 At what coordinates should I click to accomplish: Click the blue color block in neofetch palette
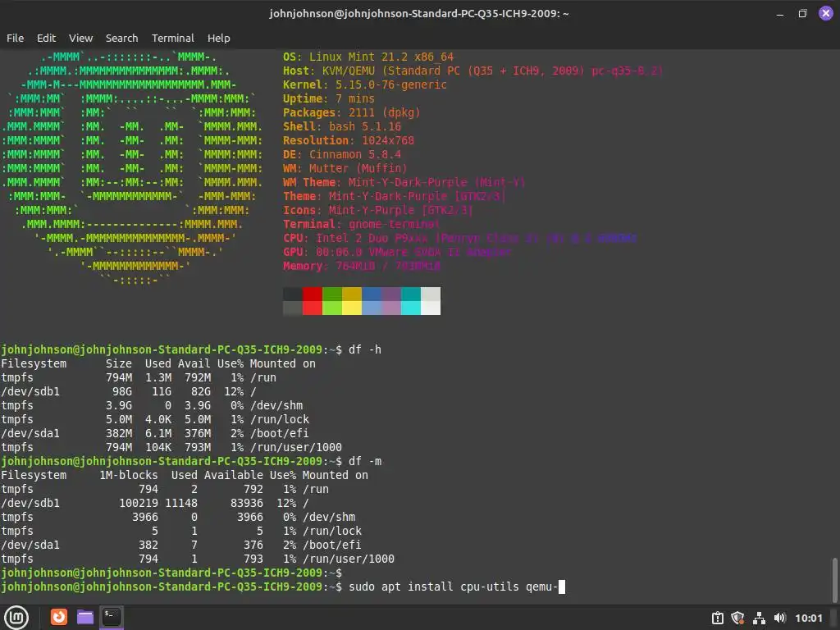(372, 300)
